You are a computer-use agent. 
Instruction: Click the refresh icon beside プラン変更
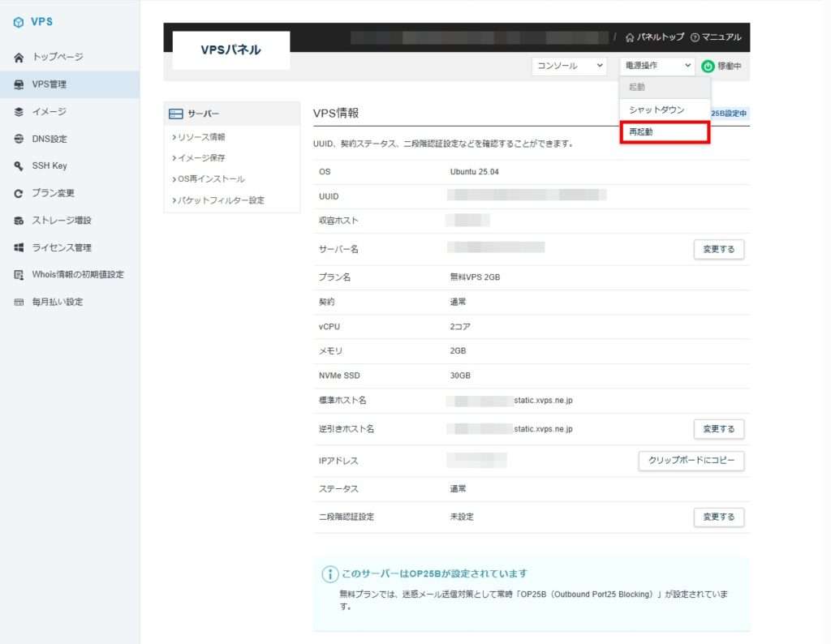tap(19, 194)
